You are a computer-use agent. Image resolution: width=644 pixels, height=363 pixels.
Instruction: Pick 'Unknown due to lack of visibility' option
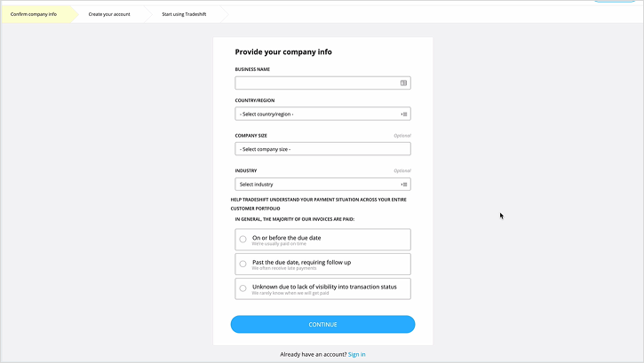pos(243,288)
